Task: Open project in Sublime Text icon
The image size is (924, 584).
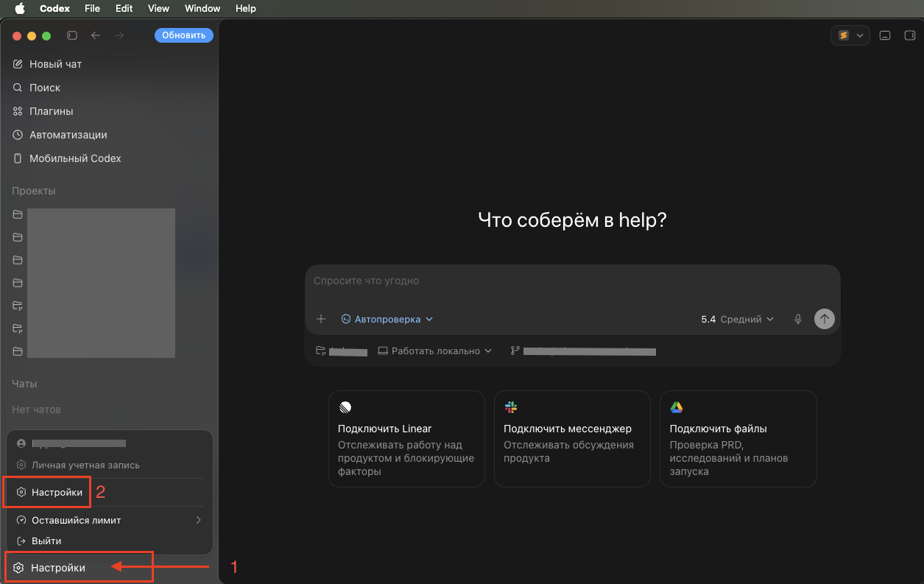Action: tap(844, 35)
